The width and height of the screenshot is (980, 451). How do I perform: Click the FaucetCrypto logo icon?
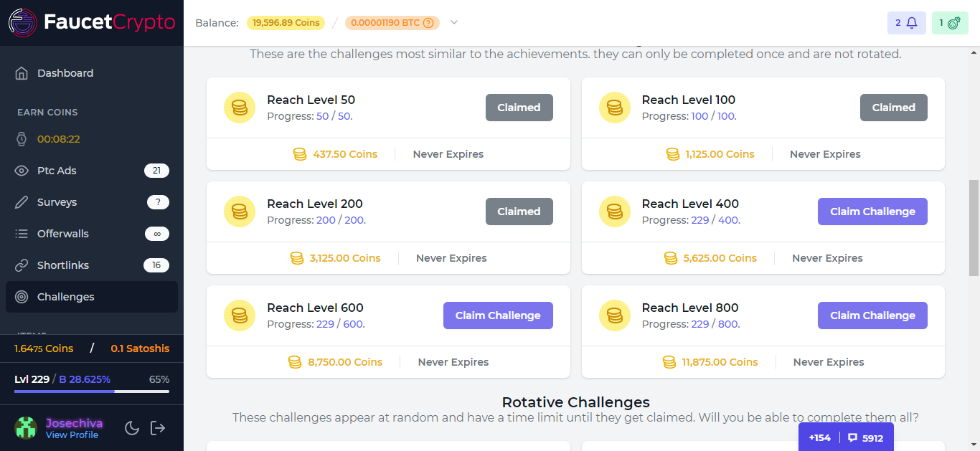coord(22,22)
